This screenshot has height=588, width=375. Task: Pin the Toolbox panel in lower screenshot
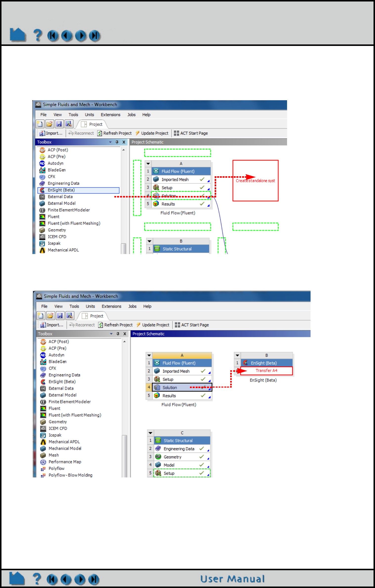tap(118, 334)
